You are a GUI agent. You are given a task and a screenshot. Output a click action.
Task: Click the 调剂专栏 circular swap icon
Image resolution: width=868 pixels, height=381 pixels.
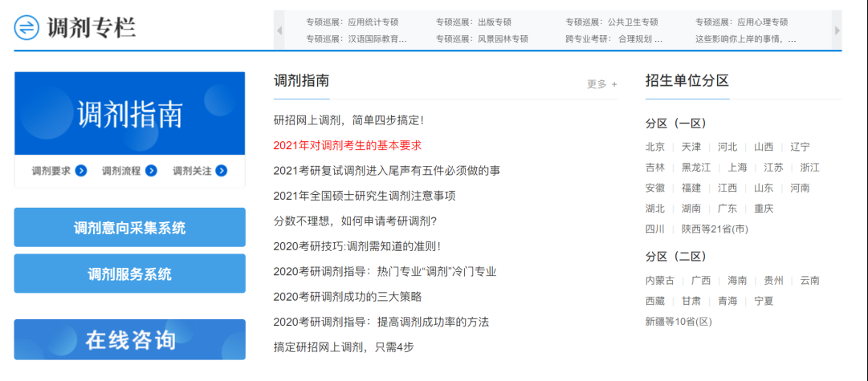pyautogui.click(x=26, y=27)
